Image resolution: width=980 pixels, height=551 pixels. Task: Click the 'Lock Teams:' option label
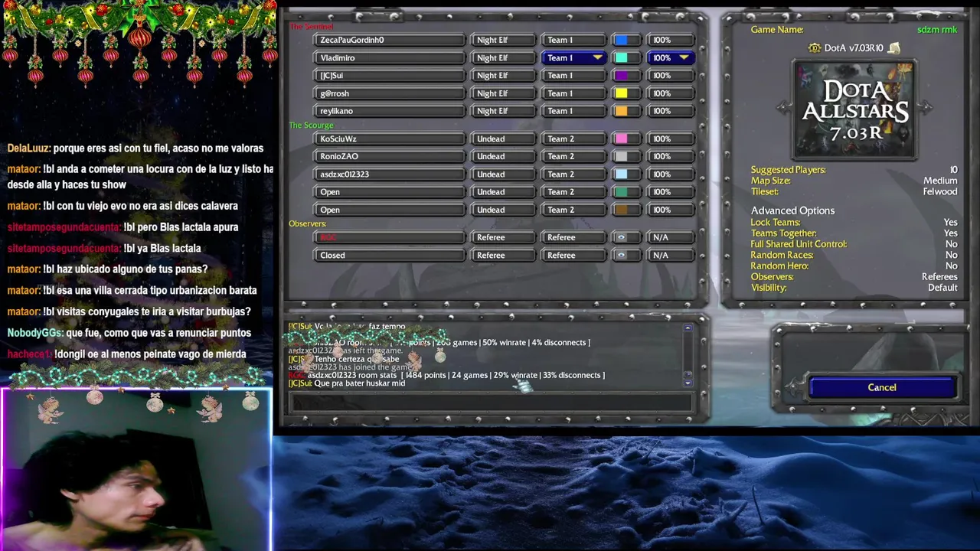coord(775,223)
